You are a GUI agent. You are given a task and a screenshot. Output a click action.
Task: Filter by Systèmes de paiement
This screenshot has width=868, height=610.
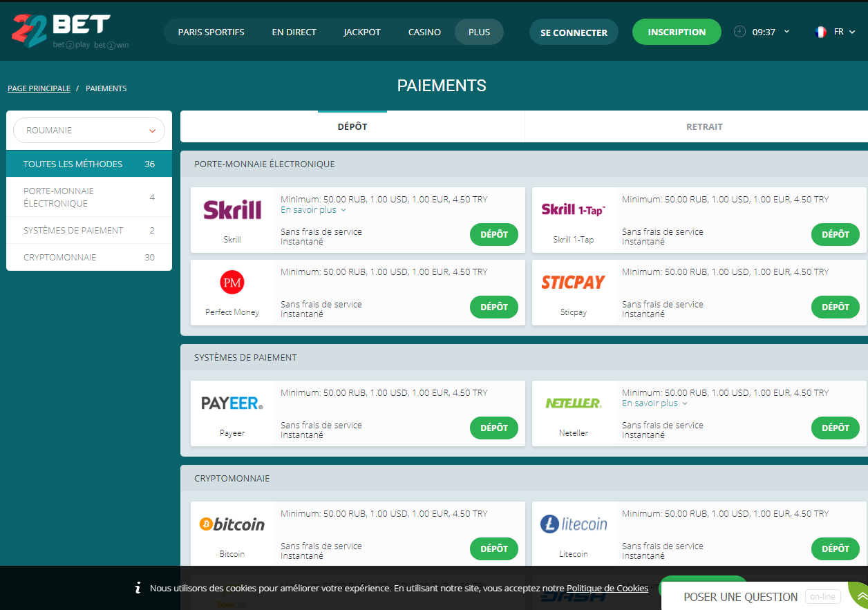click(x=89, y=230)
